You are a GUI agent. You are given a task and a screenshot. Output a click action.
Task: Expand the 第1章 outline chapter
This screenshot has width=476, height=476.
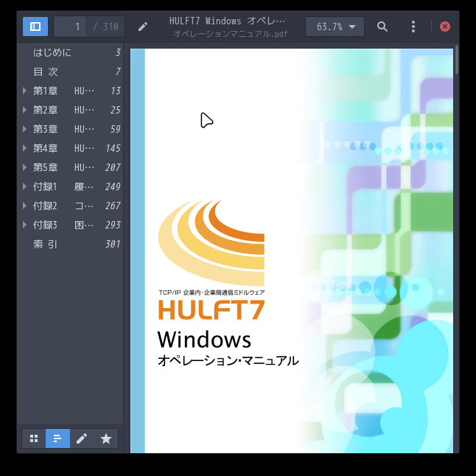point(24,91)
